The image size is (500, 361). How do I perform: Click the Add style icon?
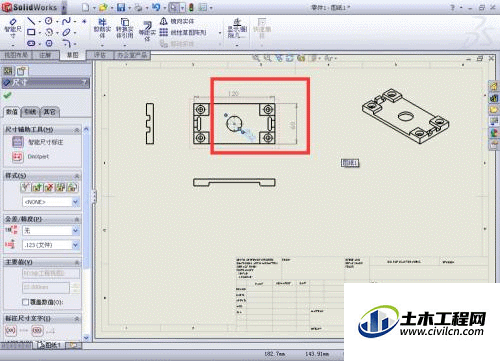[x=37, y=187]
